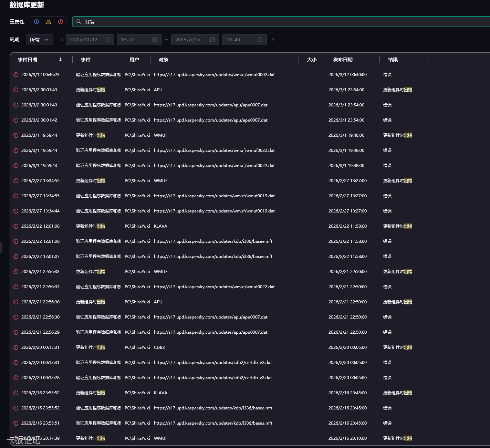Open the wmuf0002.dat update URL

(214, 75)
